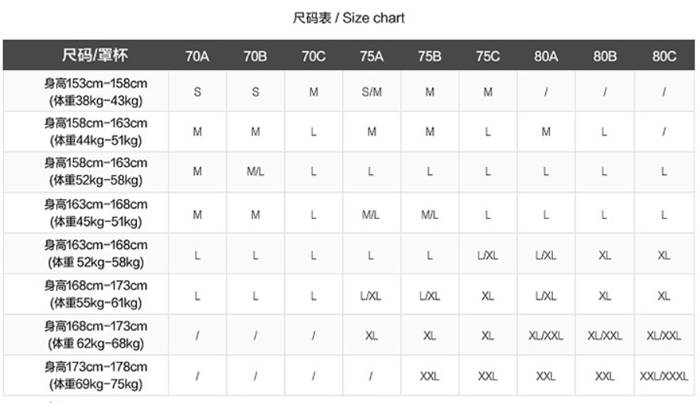Image resolution: width=700 pixels, height=403 pixels.
Task: Pick the 80B column header
Action: point(604,56)
